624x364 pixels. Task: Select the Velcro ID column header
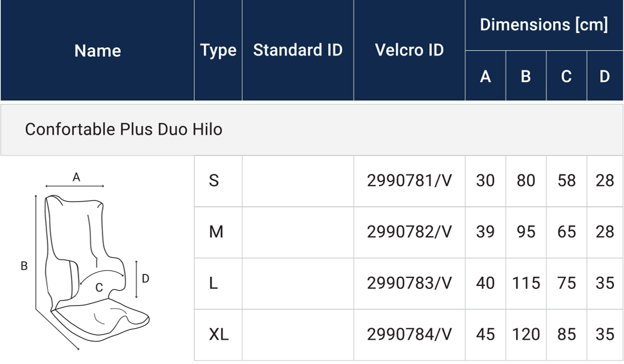409,50
